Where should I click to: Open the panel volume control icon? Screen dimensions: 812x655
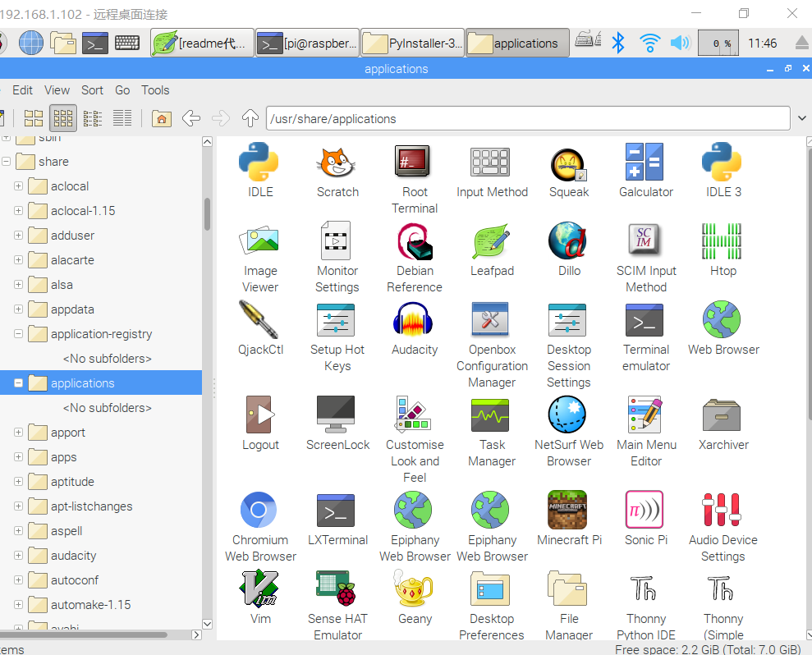[x=681, y=43]
